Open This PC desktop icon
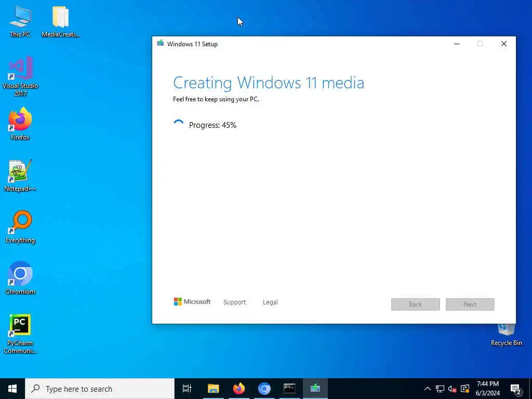Screen dimensions: 532x399 click(x=20, y=21)
